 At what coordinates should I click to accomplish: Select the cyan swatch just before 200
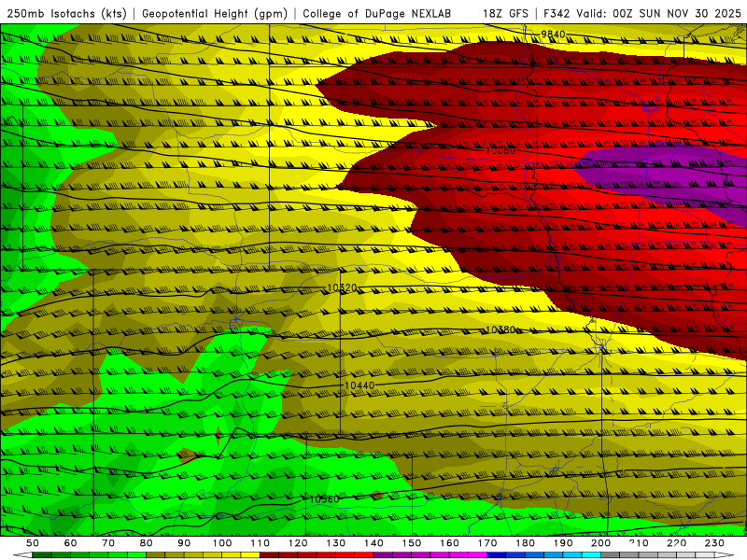591,555
